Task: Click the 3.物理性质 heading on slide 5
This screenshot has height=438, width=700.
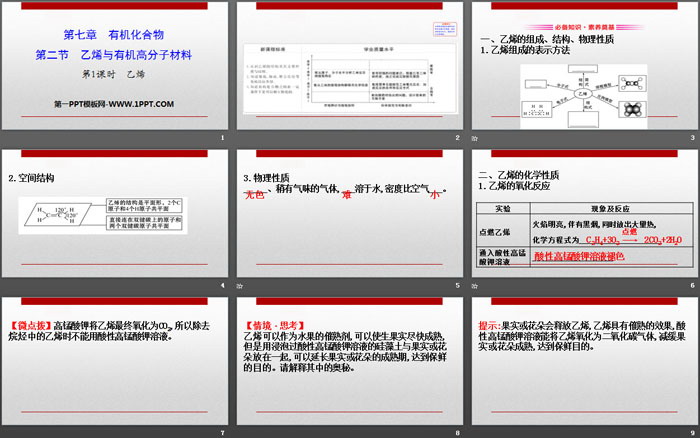Action: tap(269, 178)
